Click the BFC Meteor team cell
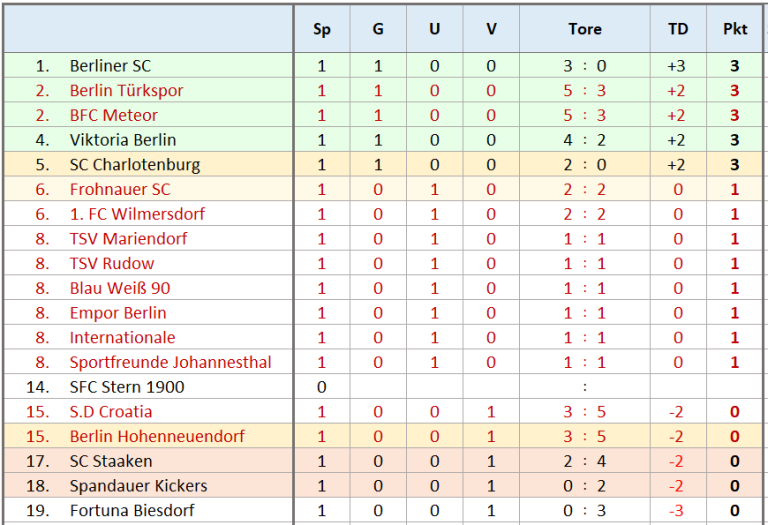Image resolution: width=768 pixels, height=525 pixels. tap(114, 115)
